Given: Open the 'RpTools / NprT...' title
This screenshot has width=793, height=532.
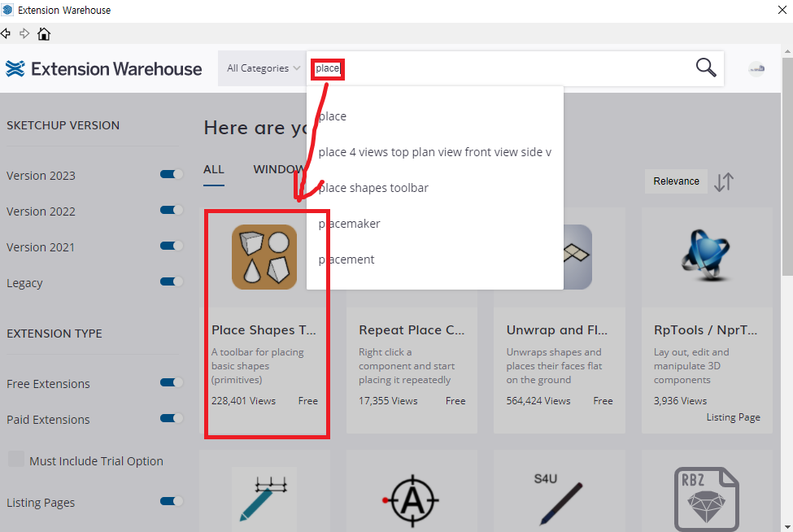Looking at the screenshot, I should 705,330.
